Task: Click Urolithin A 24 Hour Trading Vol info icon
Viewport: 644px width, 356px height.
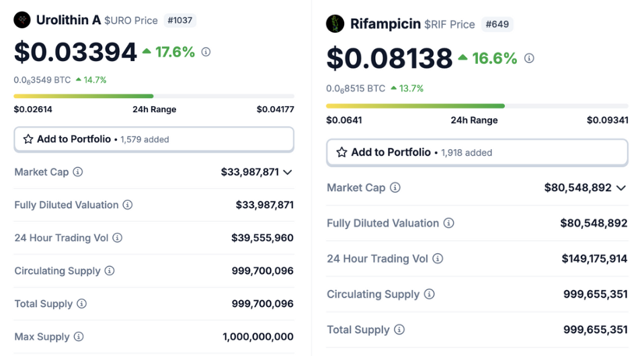Action: pos(118,238)
